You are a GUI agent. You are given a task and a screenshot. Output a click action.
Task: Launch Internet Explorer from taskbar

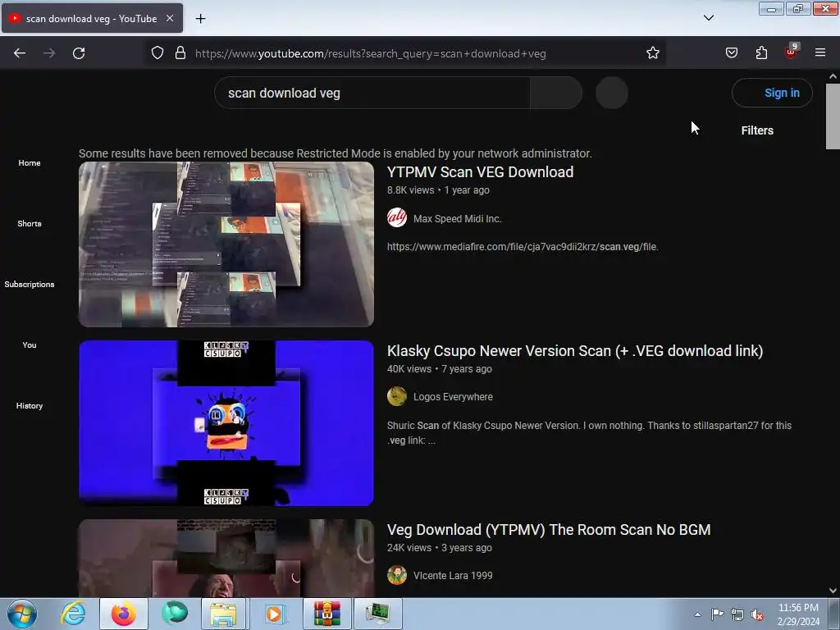(x=73, y=614)
